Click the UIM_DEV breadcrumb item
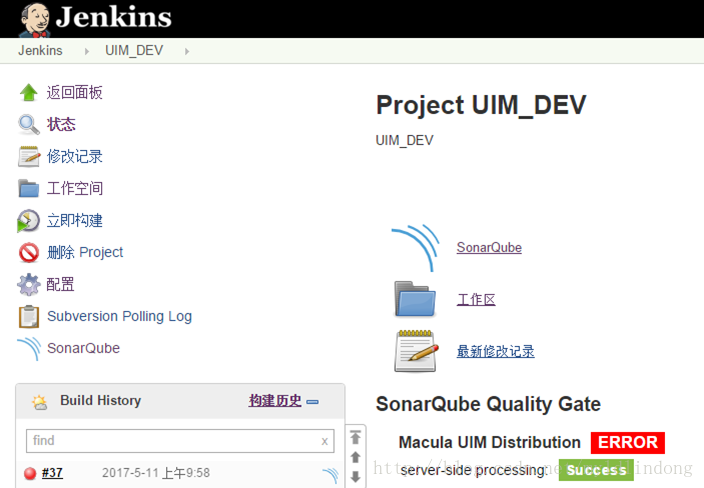Viewport: 704px width, 488px height. [134, 50]
